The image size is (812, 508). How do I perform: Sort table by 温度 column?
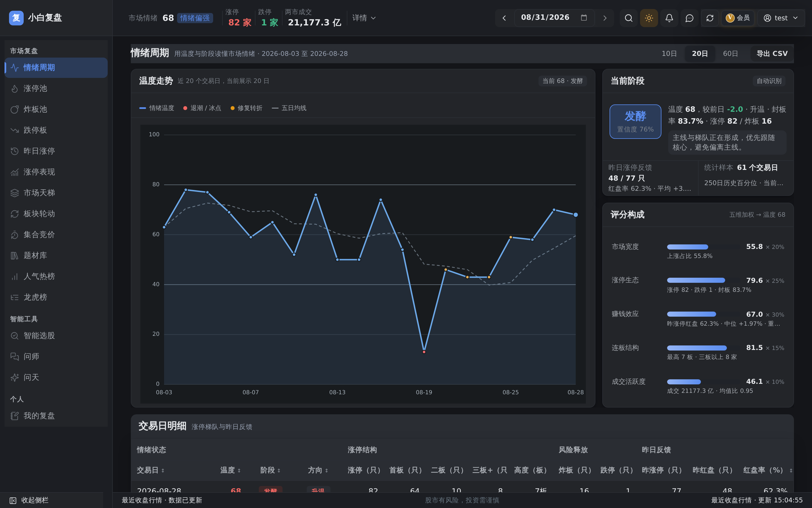(231, 470)
